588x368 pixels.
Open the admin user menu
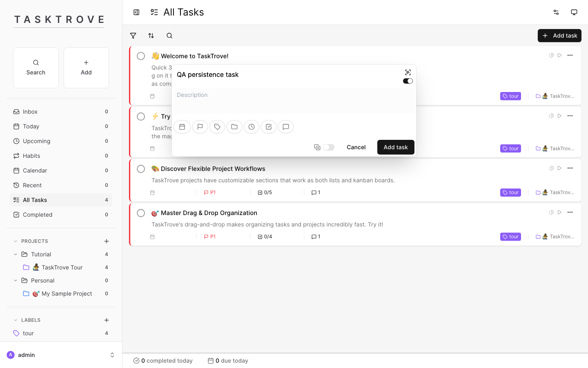coord(61,355)
